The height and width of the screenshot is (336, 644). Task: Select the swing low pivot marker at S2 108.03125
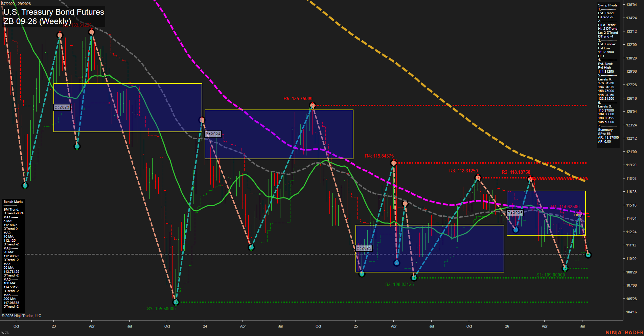pos(414,278)
